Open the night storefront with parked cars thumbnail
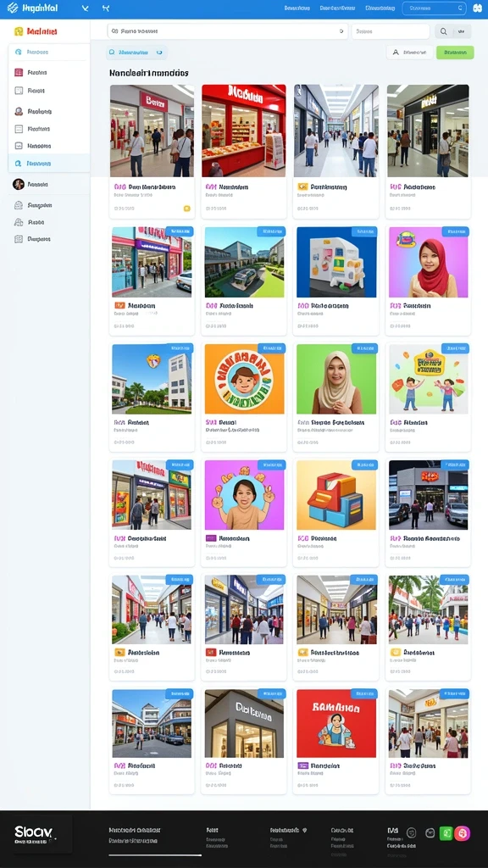The image size is (488, 868). click(x=428, y=495)
